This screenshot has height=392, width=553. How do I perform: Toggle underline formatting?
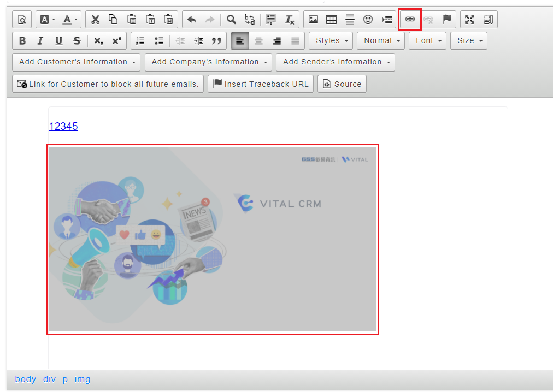click(x=59, y=41)
